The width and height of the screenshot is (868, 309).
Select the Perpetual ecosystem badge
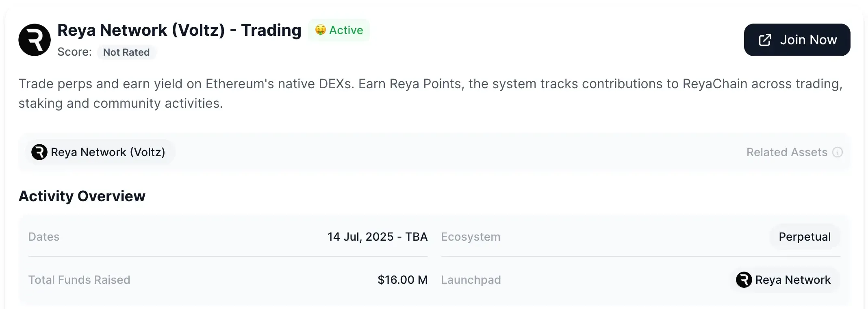click(x=804, y=237)
